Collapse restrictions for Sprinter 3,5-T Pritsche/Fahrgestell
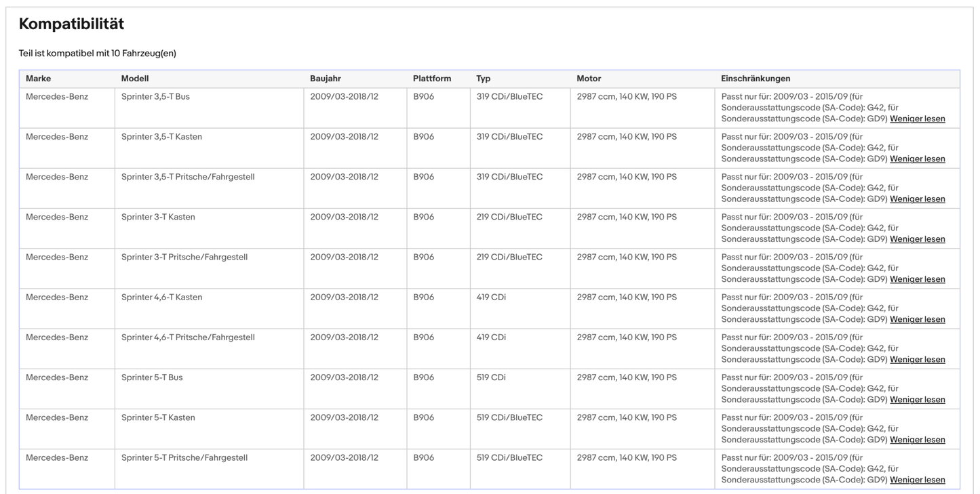This screenshot has height=494, width=980. (917, 199)
